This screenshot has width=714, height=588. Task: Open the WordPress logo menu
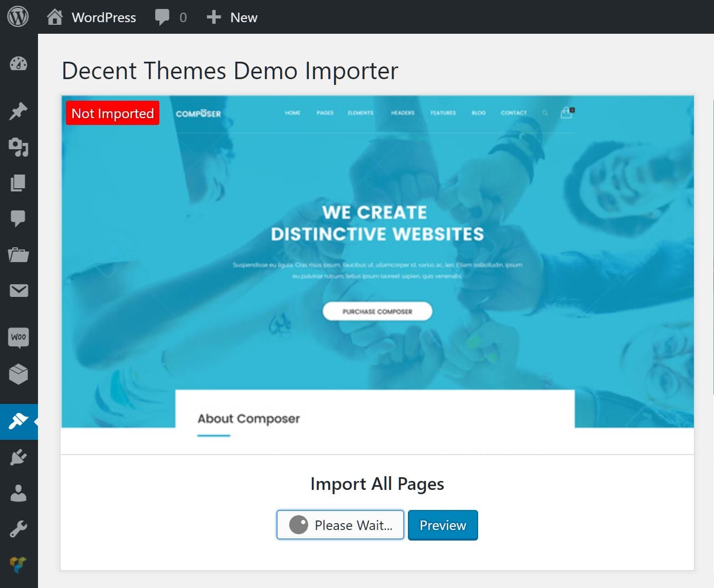point(18,17)
